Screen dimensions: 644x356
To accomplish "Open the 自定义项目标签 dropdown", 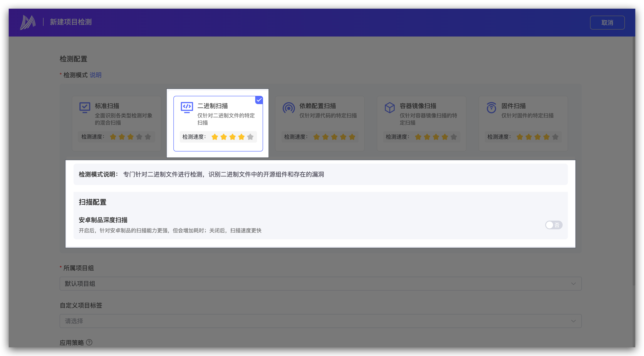I will tap(320, 321).
